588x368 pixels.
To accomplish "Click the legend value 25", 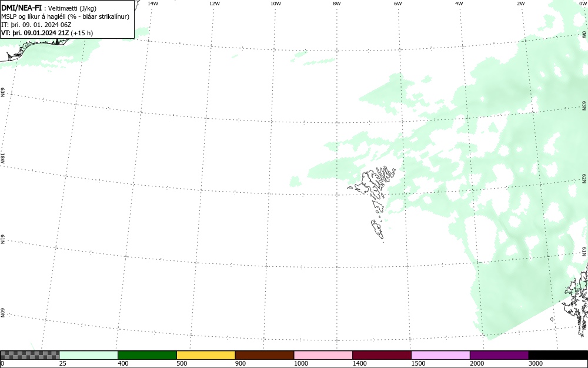I will point(63,363).
